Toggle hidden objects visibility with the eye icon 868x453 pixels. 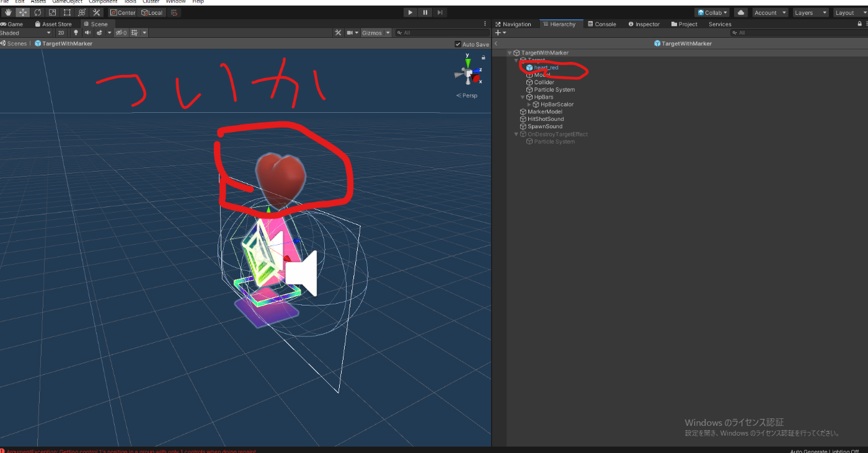pyautogui.click(x=121, y=33)
